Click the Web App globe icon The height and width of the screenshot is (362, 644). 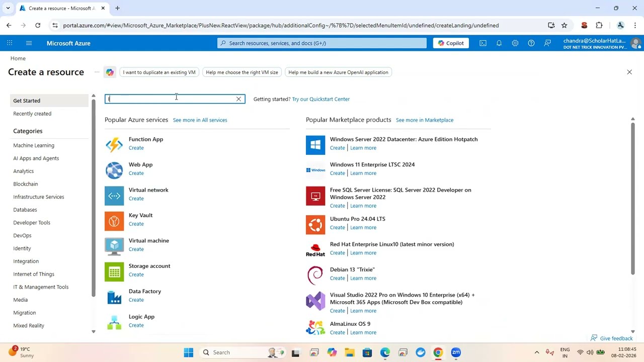114,170
